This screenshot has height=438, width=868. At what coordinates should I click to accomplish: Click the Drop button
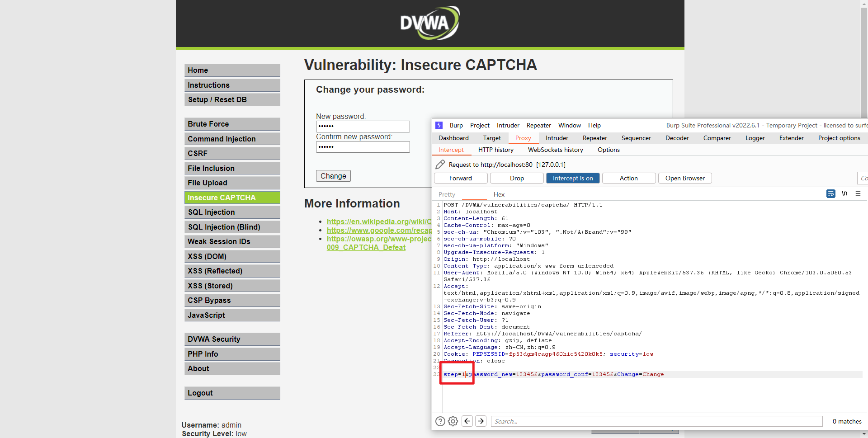[x=517, y=178]
